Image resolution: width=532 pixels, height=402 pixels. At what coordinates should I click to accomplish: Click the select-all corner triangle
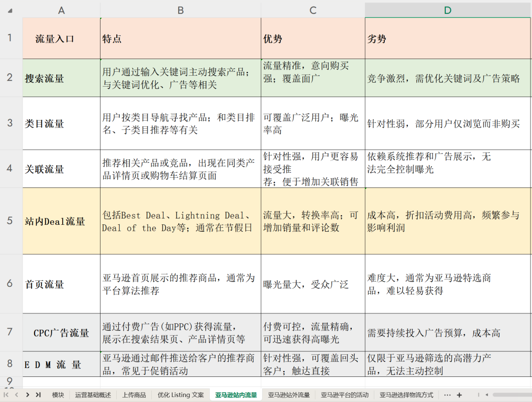10,10
